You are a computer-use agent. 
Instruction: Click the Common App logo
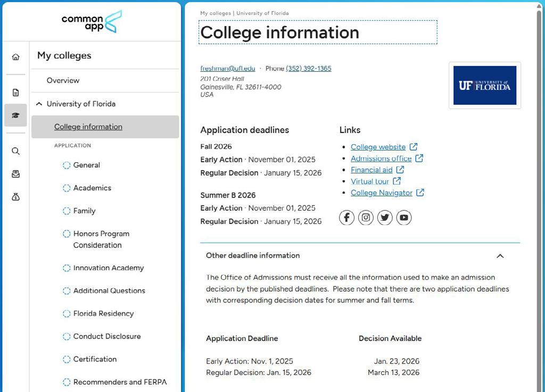tap(92, 21)
